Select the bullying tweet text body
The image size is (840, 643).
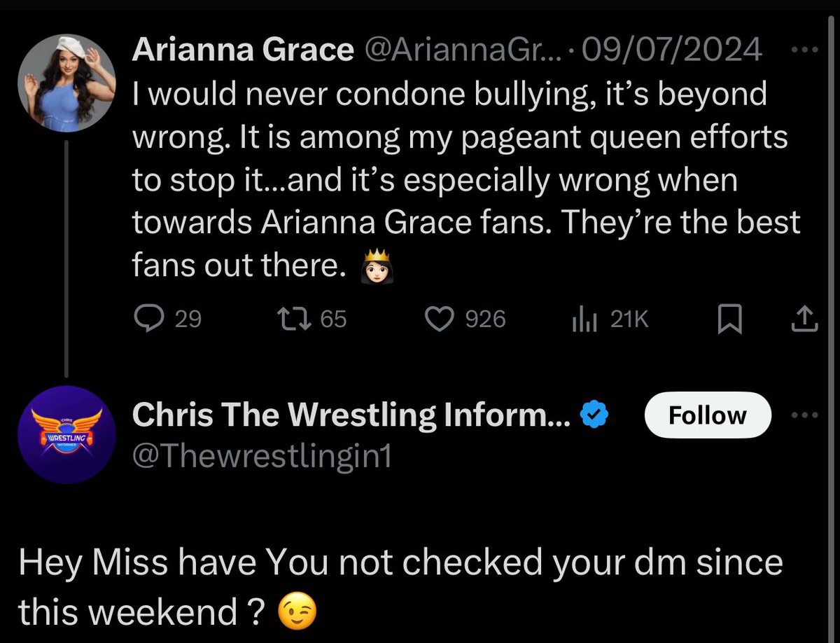tap(465, 180)
